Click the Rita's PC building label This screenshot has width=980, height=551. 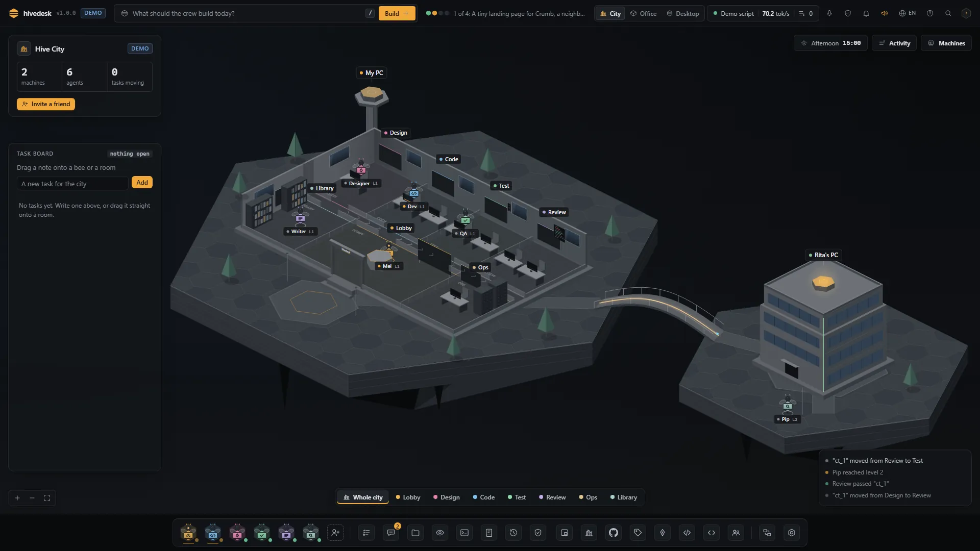[823, 255]
